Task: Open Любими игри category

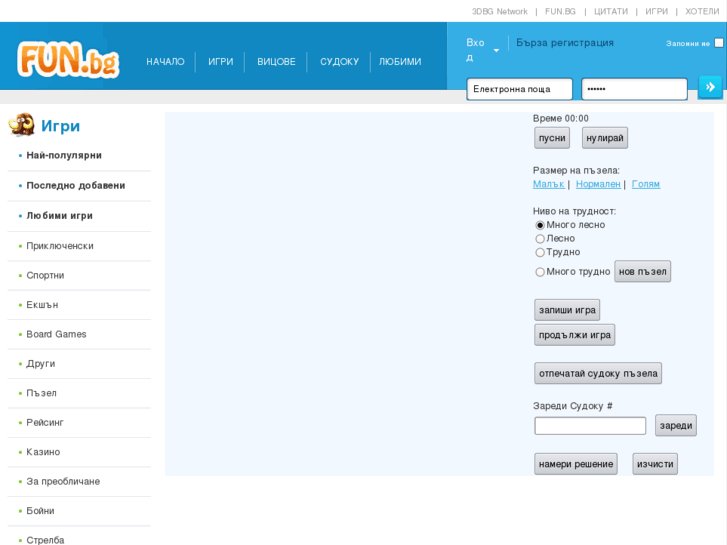Action: pyautogui.click(x=59, y=216)
